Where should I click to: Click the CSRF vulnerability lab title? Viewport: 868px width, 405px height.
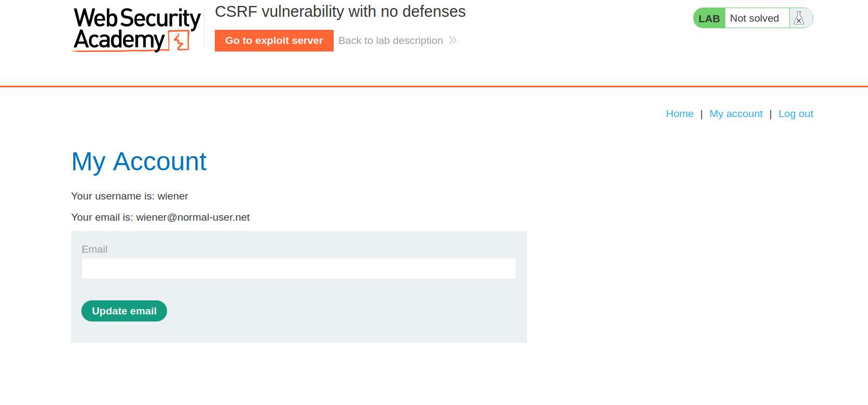(340, 11)
